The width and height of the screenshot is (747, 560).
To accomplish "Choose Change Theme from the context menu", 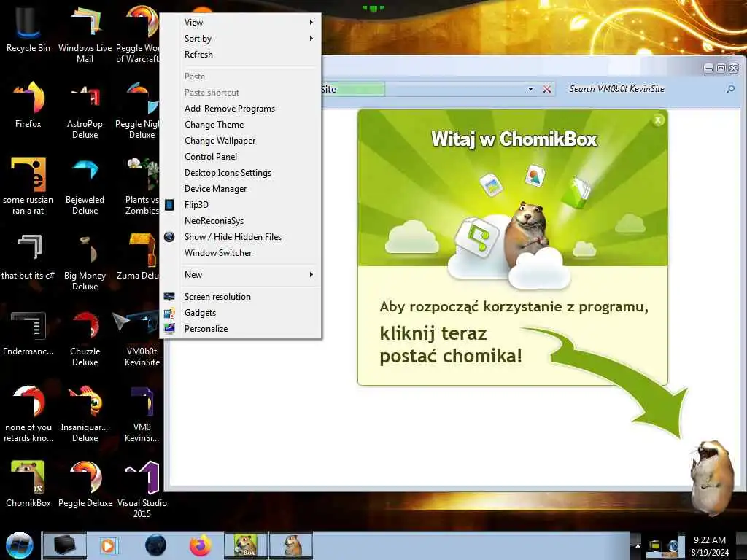I will click(x=241, y=125).
